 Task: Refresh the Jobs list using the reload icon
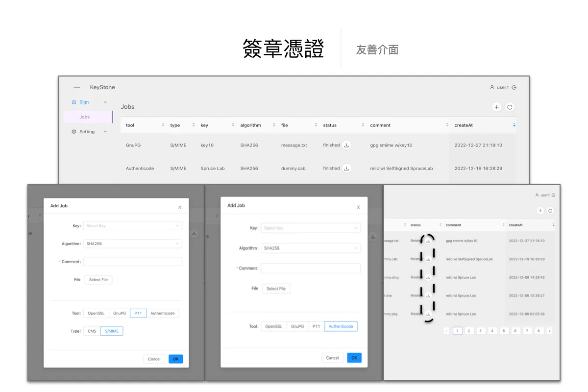[x=510, y=107]
